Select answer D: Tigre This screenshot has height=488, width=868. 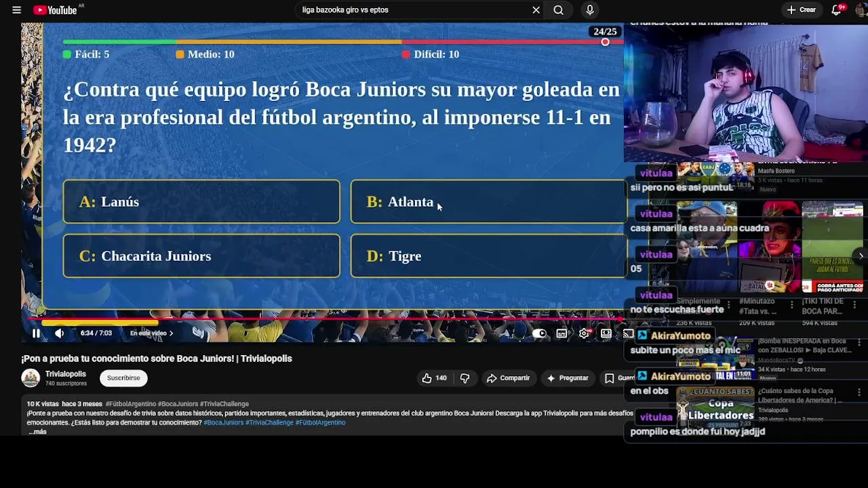coord(489,256)
